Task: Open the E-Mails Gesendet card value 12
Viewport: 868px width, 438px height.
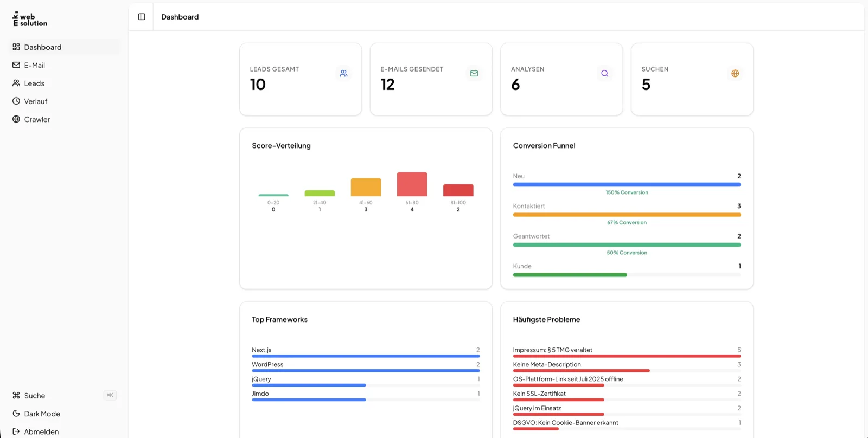Action: click(388, 85)
